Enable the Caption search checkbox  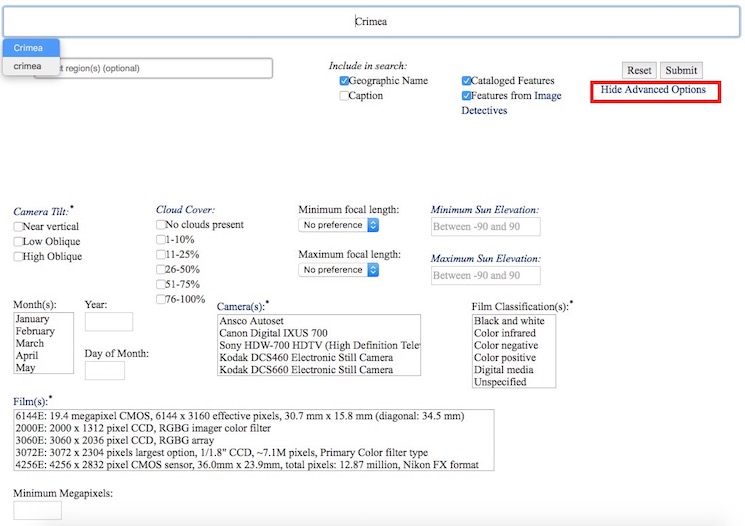pos(344,97)
